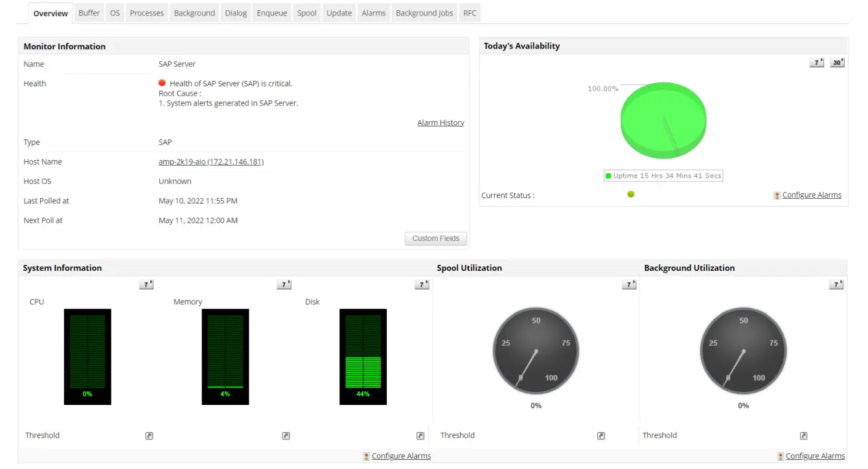Switch to the Processes tab
Screen dimensions: 868x469
(x=146, y=12)
